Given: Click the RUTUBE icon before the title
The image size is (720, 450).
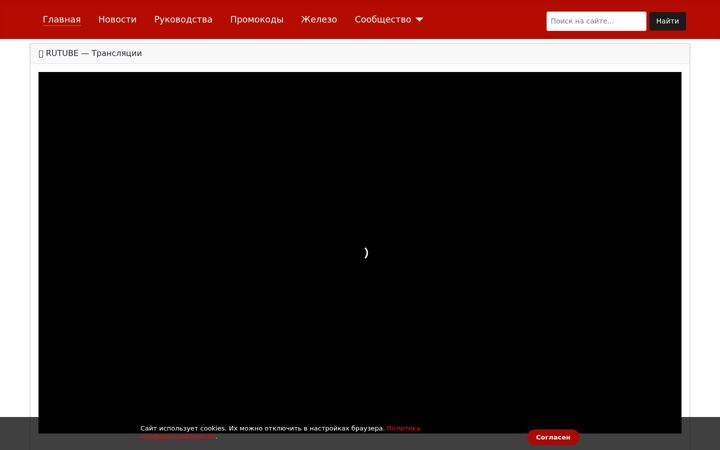Looking at the screenshot, I should pos(41,54).
